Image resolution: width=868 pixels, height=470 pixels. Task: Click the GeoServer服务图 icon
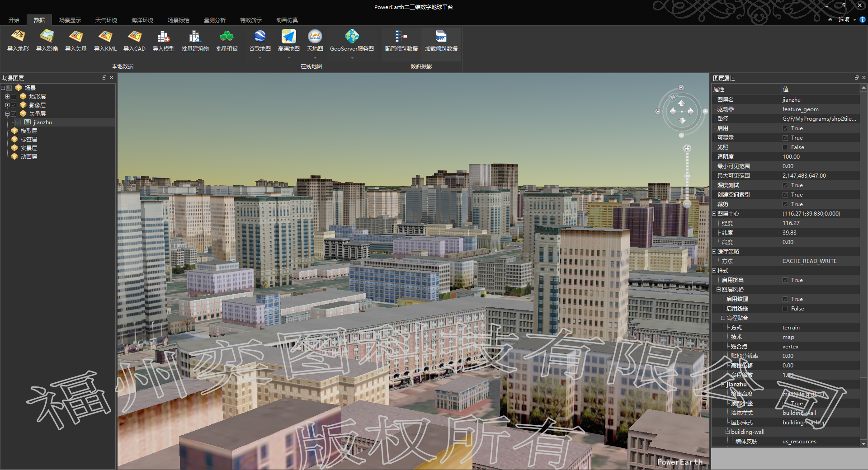pyautogui.click(x=352, y=36)
